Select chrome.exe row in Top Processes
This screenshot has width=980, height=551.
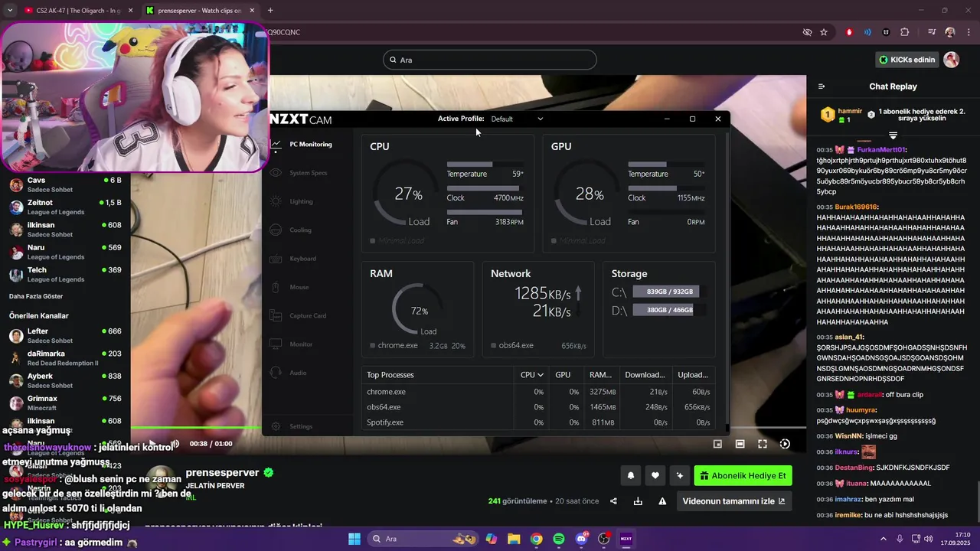pos(538,392)
